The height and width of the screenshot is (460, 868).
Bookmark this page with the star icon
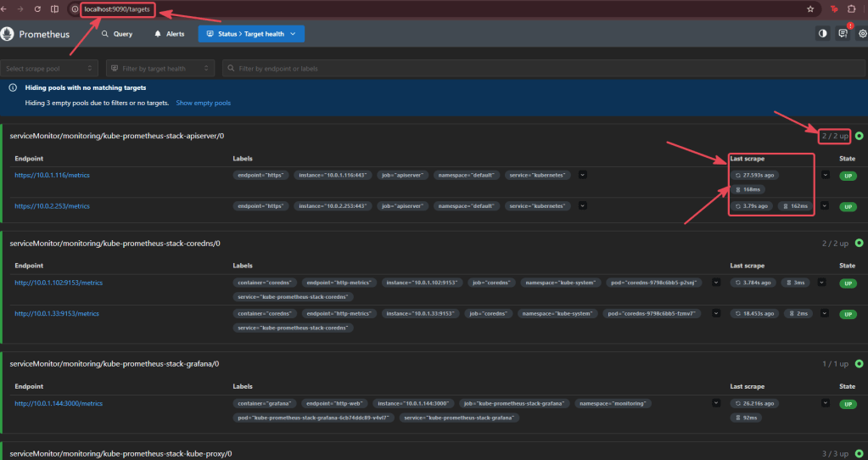(810, 8)
